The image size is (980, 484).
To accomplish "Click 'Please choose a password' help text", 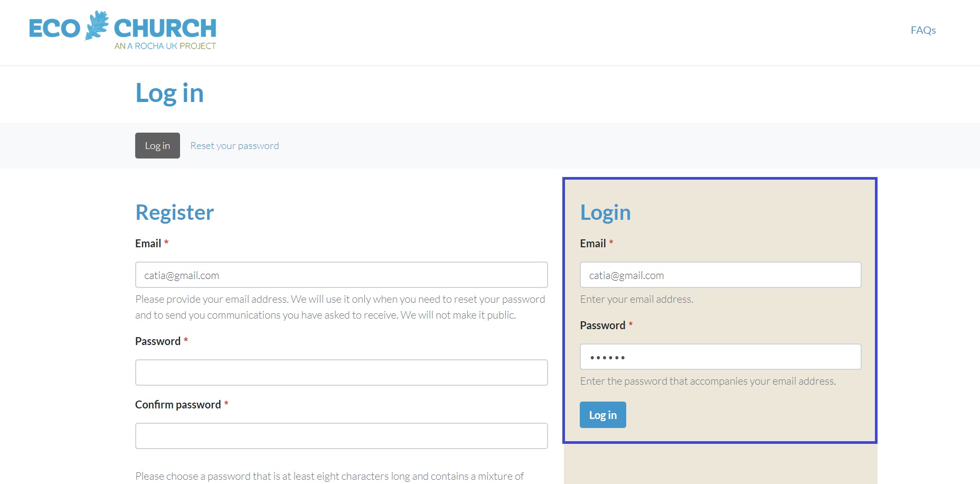I will (x=329, y=476).
